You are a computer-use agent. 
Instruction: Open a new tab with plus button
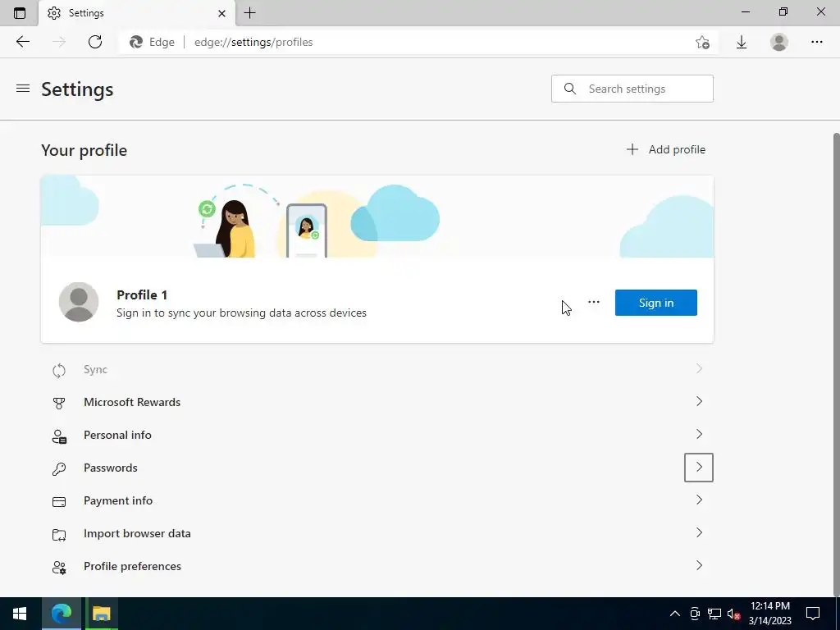coord(249,13)
